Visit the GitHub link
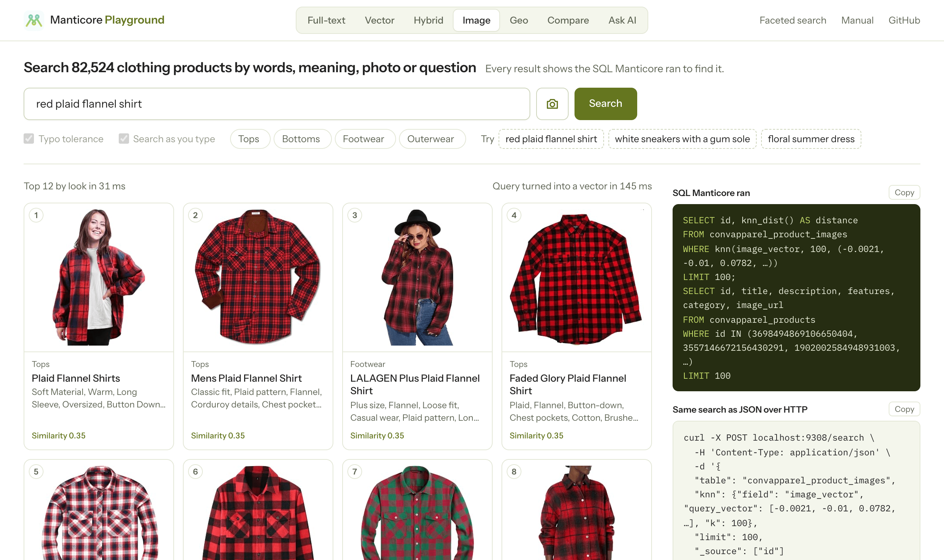 [904, 20]
